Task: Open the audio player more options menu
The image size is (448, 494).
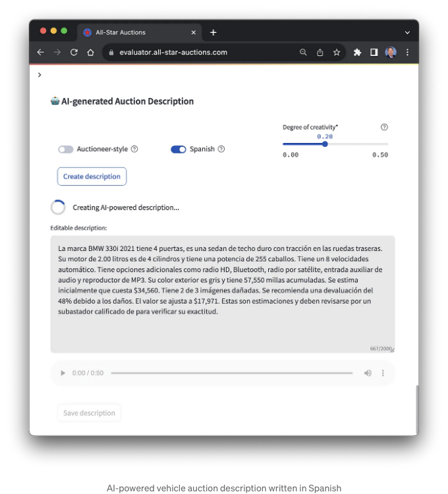Action: [383, 373]
